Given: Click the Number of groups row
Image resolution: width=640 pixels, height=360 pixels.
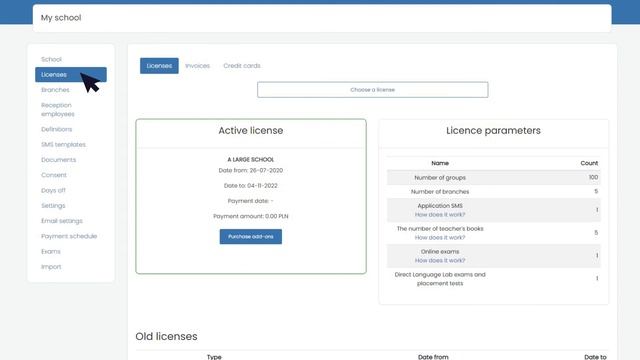Looking at the screenshot, I should pyautogui.click(x=493, y=178).
